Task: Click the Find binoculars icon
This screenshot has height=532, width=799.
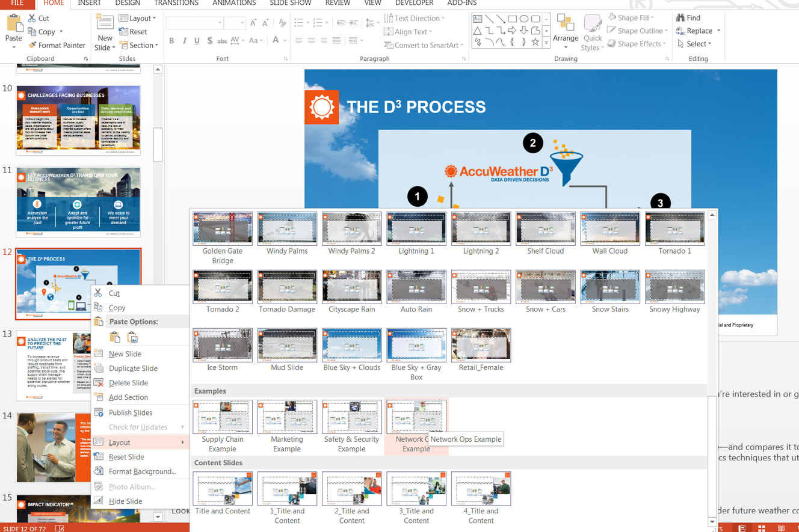Action: tap(680, 17)
